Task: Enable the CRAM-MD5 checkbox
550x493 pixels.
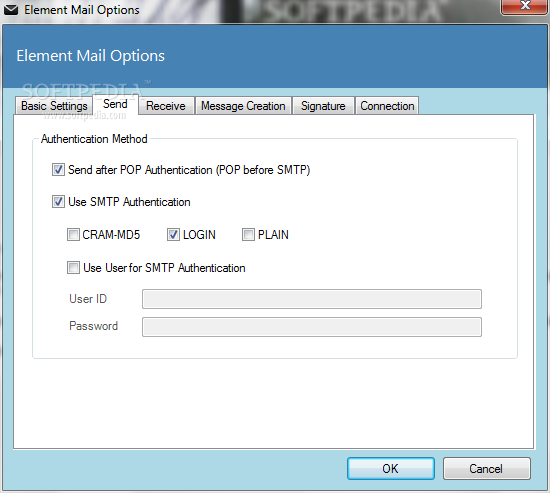Action: tap(73, 234)
